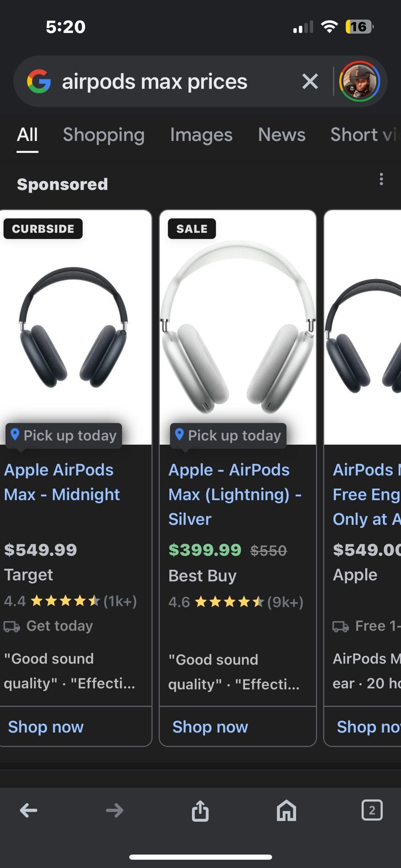Open the Sponsored three-dot options menu
The width and height of the screenshot is (401, 868).
pos(382,179)
